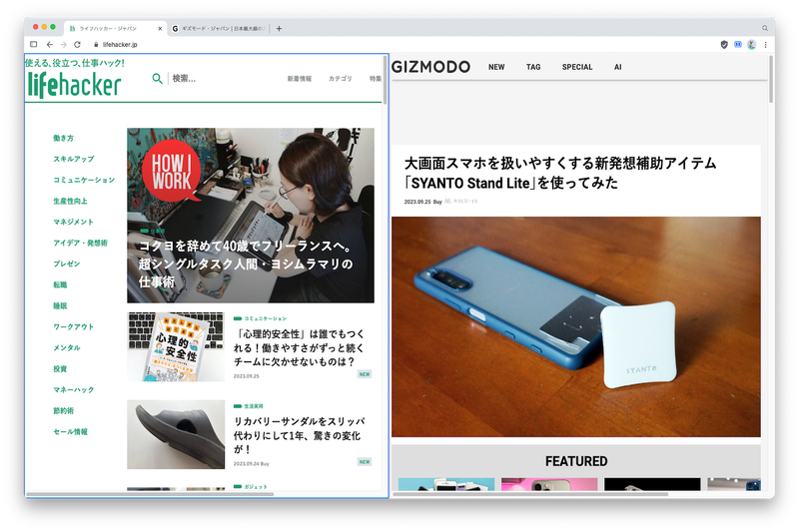Click the Gizmodo pane vertical scrollbar
Viewport: 799px width, 532px height.
point(771,81)
